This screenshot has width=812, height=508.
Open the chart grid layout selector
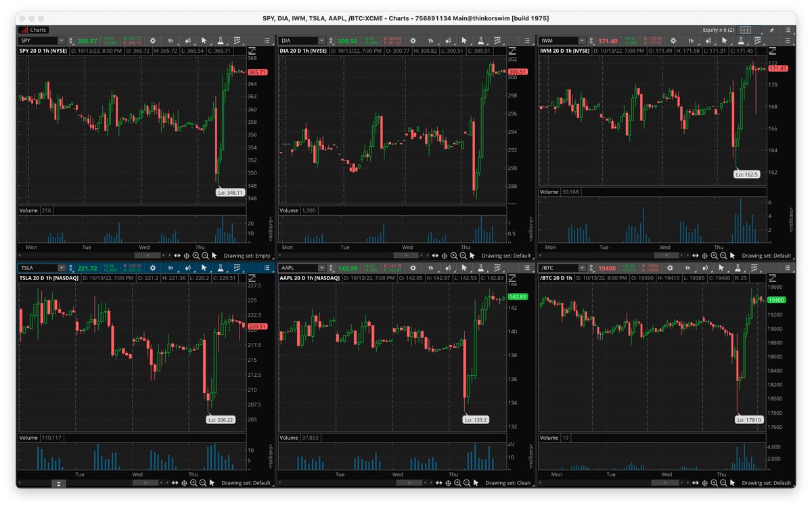747,30
